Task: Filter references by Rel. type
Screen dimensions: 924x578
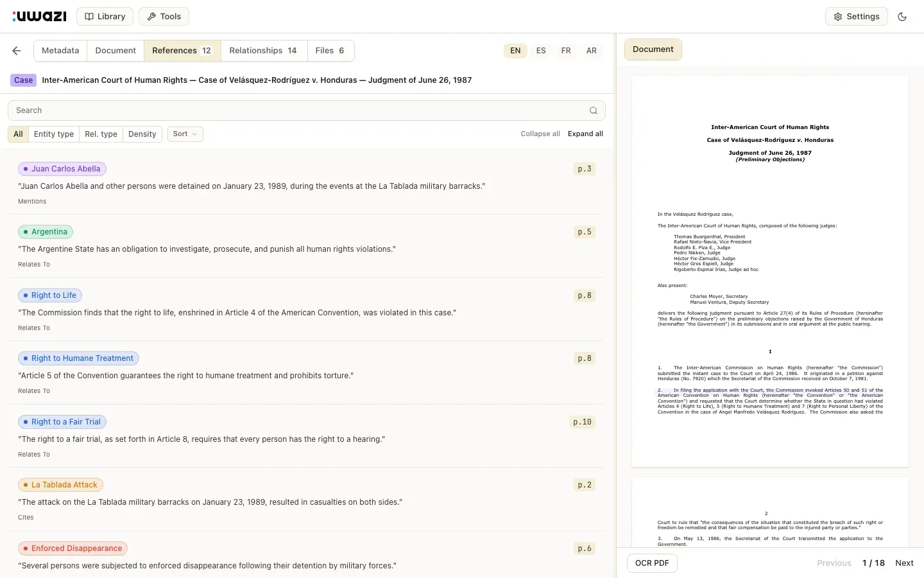Action: coord(101,134)
